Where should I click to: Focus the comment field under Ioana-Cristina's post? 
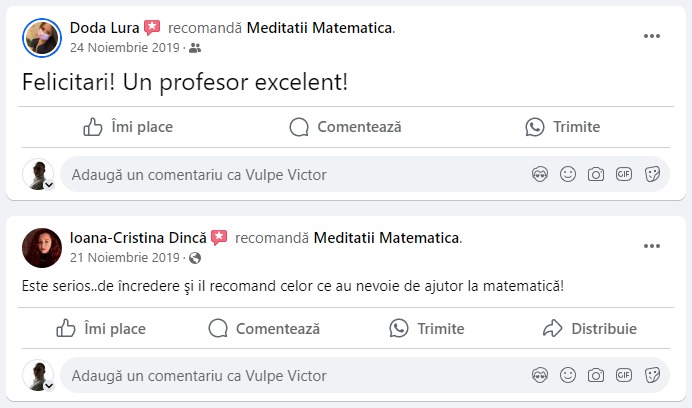290,376
